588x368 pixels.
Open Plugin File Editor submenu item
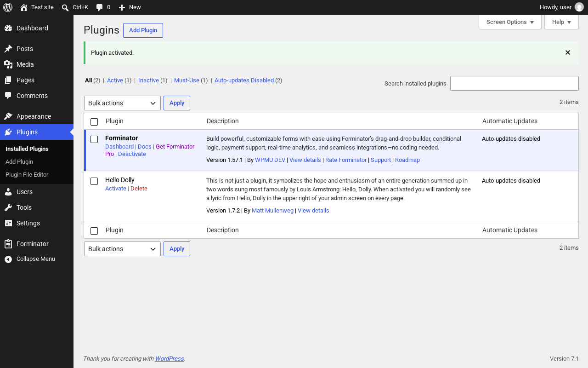(x=27, y=175)
